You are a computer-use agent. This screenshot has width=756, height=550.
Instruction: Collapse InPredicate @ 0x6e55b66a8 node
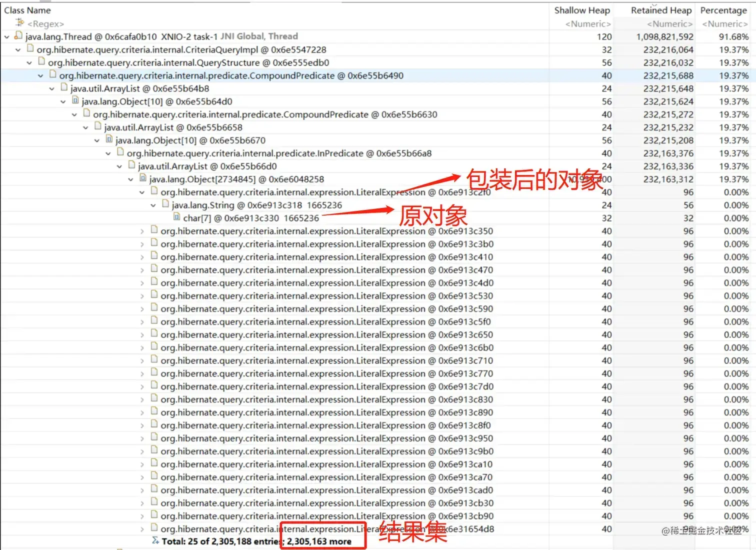coord(108,153)
